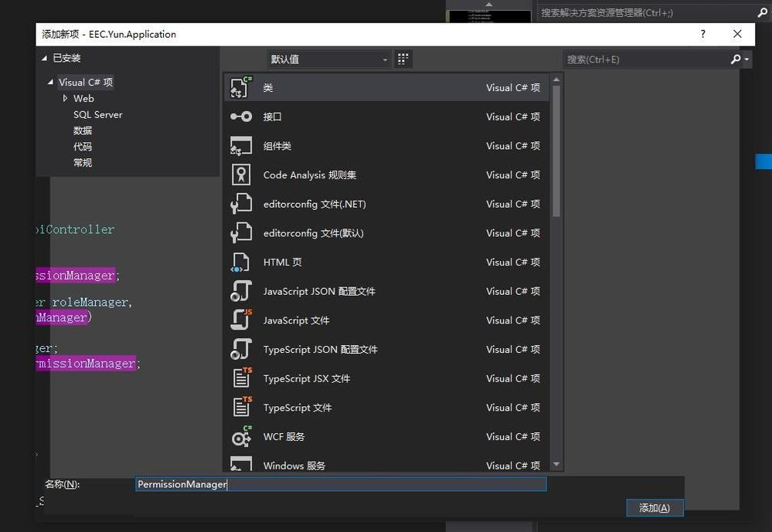Choose the 组件类 component class icon
This screenshot has width=772, height=532.
(x=241, y=146)
